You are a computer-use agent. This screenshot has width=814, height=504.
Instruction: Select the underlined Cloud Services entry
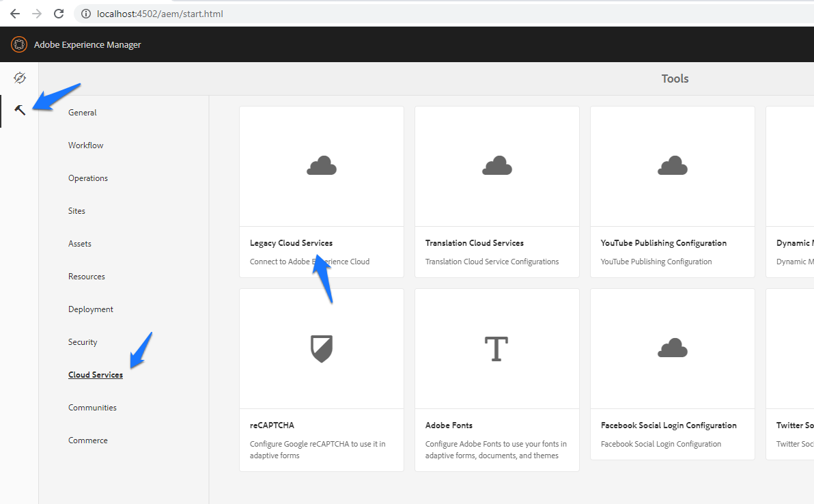pyautogui.click(x=96, y=374)
